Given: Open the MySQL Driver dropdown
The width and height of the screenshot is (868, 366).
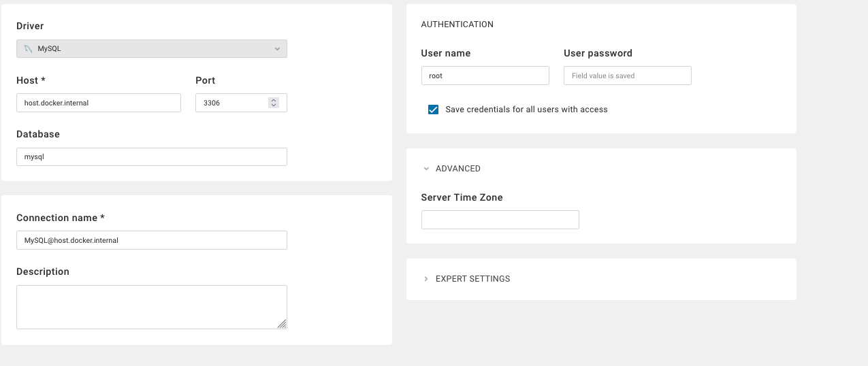Looking at the screenshot, I should pyautogui.click(x=152, y=48).
